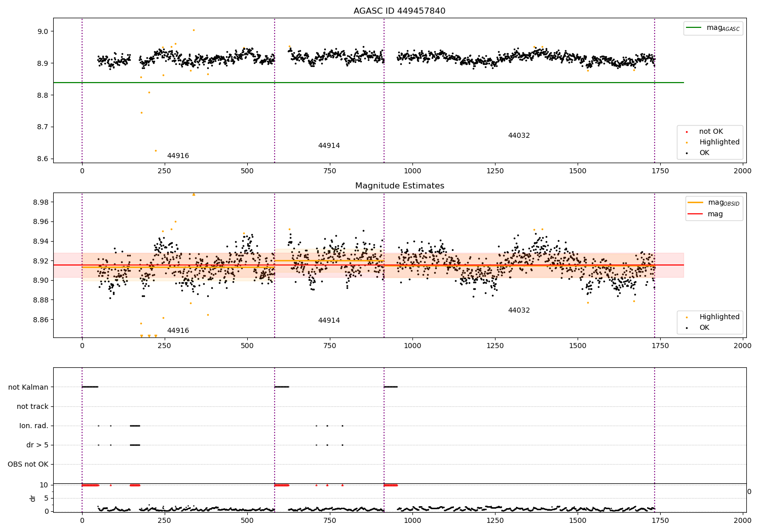Click observation label 44032 in middle plot
The width and height of the screenshot is (760, 532).
pos(519,311)
